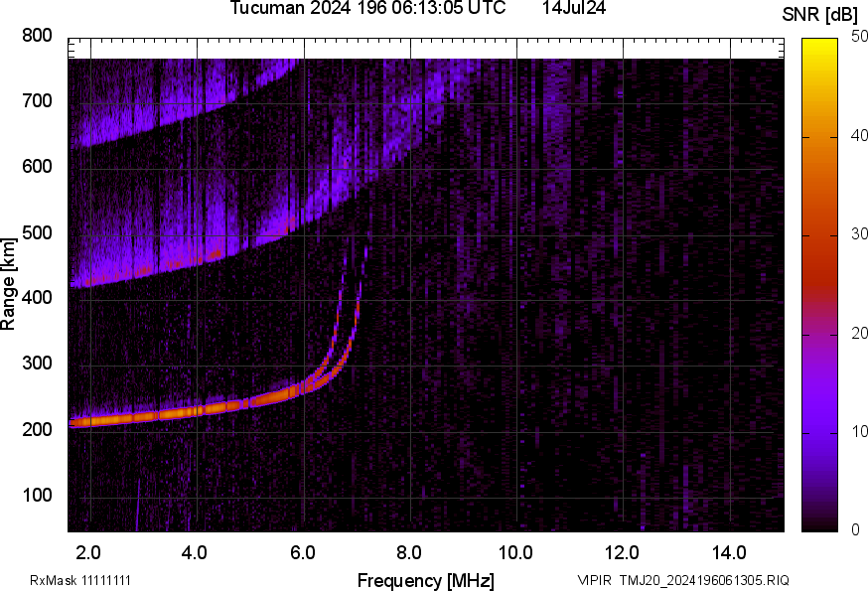The image size is (868, 591).
Task: Click the range tick label '700'
Action: point(37,100)
